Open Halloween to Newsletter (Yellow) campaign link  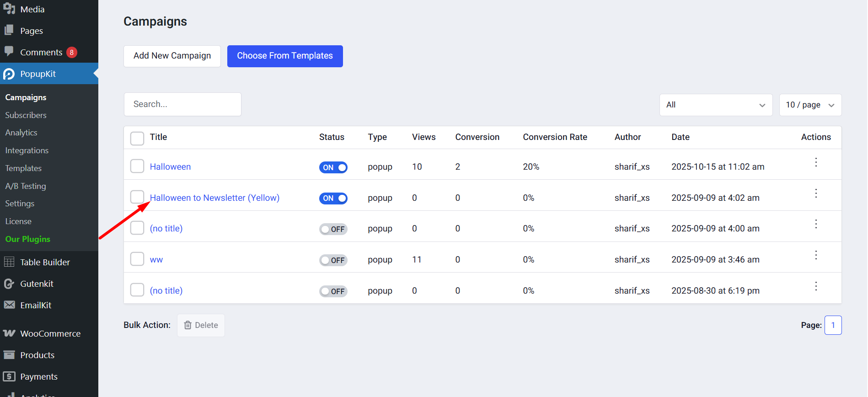(x=214, y=198)
